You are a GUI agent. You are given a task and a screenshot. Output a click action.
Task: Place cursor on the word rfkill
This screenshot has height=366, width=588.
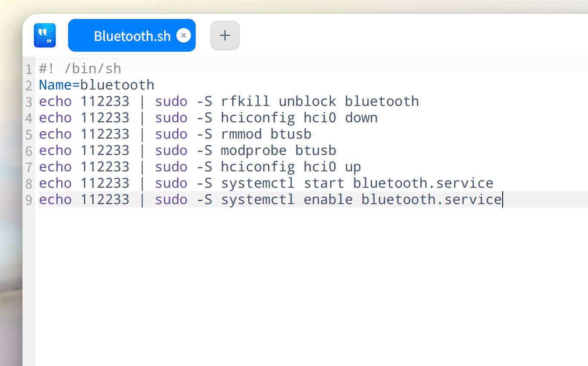point(245,101)
